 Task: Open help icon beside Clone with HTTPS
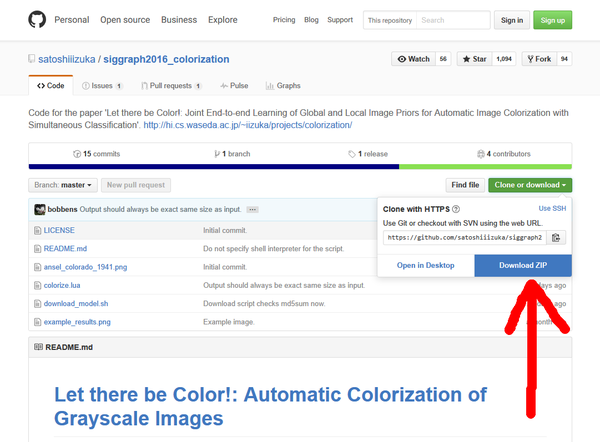point(456,209)
